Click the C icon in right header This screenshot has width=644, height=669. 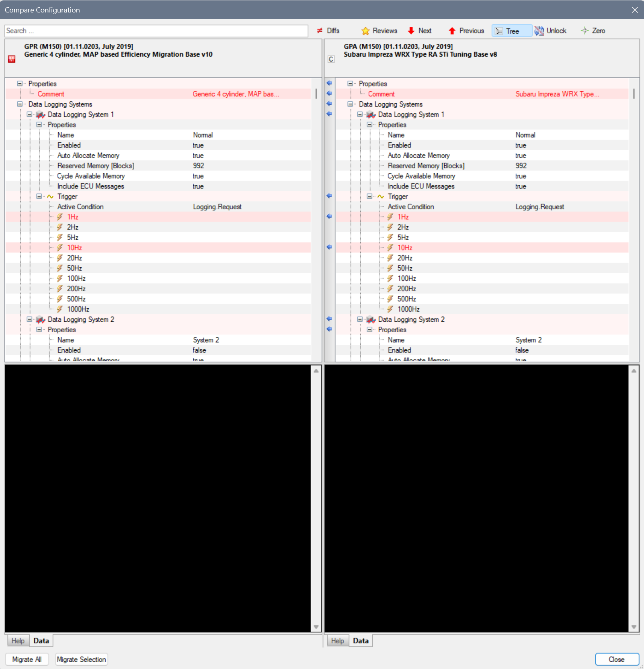331,59
